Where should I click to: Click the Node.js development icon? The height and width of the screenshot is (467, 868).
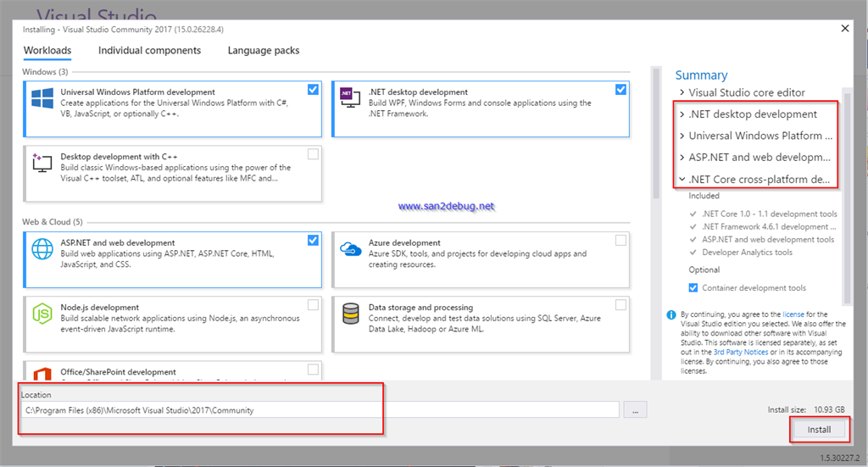pyautogui.click(x=42, y=314)
